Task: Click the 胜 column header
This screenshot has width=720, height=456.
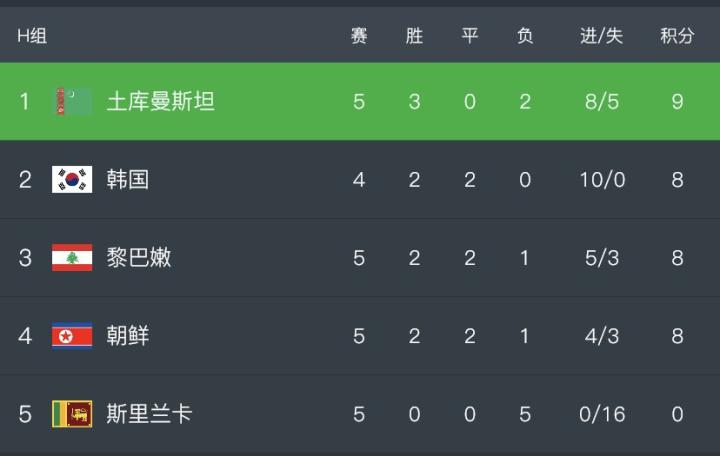Action: (414, 36)
